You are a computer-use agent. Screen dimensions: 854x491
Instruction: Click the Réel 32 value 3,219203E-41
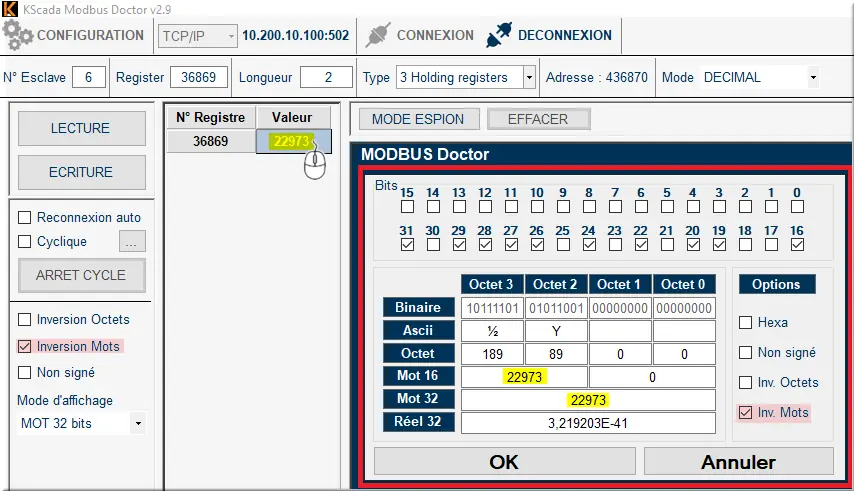pos(588,423)
